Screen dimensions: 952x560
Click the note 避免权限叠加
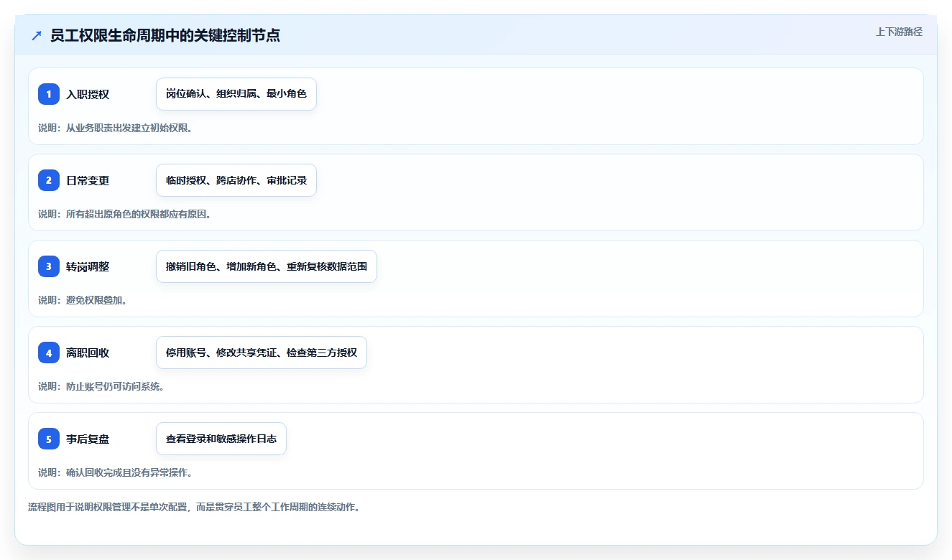83,300
